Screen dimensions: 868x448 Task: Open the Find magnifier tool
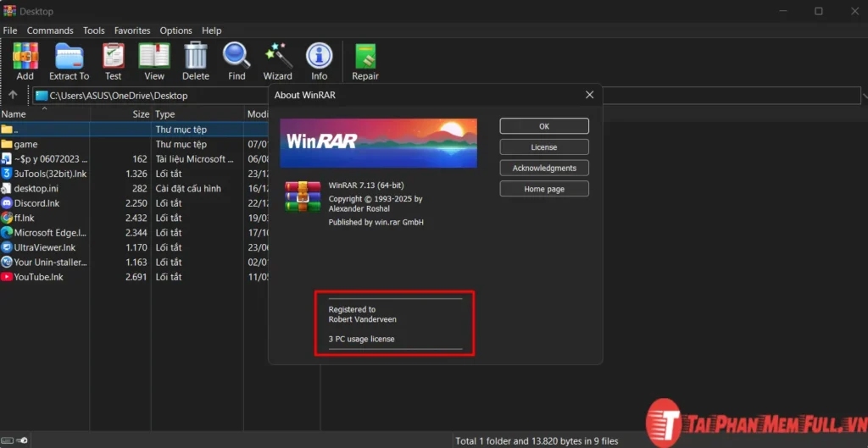coord(236,56)
